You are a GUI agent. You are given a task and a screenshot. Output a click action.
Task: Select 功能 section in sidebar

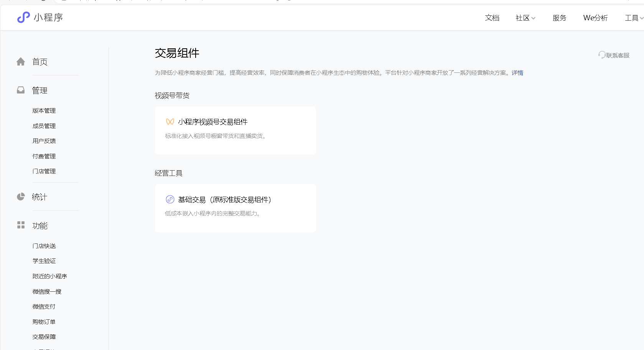[40, 226]
